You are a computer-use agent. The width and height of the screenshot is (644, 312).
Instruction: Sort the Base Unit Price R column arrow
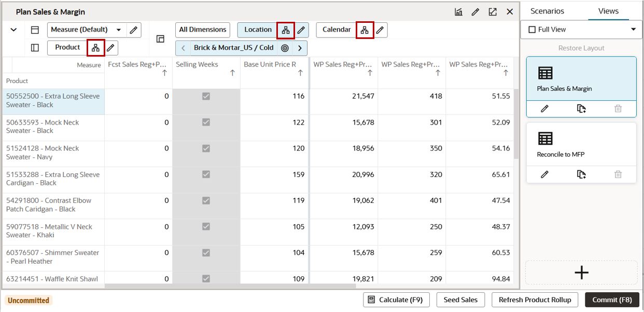click(300, 73)
